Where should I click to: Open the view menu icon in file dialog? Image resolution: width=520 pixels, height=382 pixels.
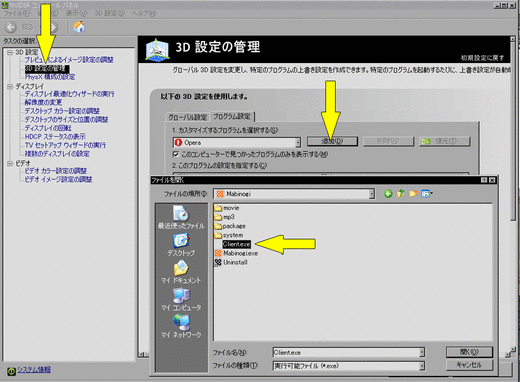(427, 193)
